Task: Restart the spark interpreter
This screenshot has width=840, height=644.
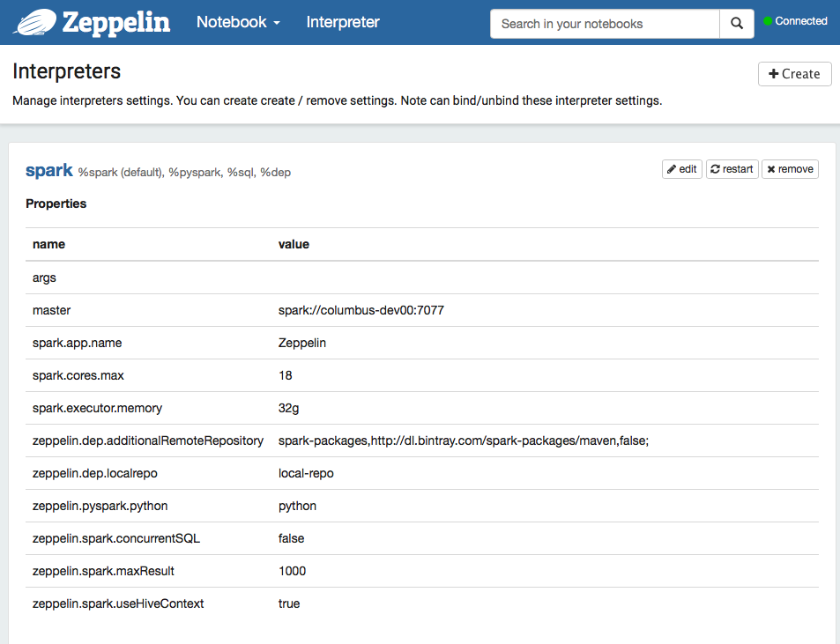Action: coord(732,169)
